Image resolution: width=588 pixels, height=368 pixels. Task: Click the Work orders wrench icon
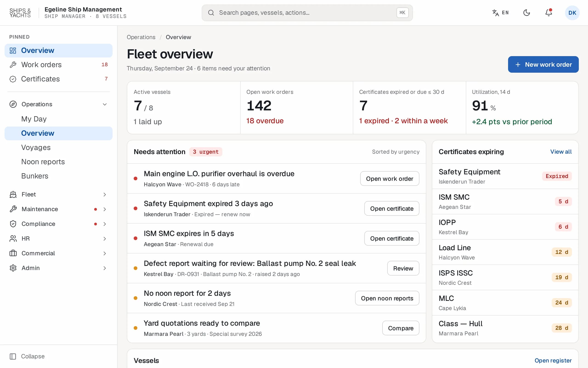13,65
